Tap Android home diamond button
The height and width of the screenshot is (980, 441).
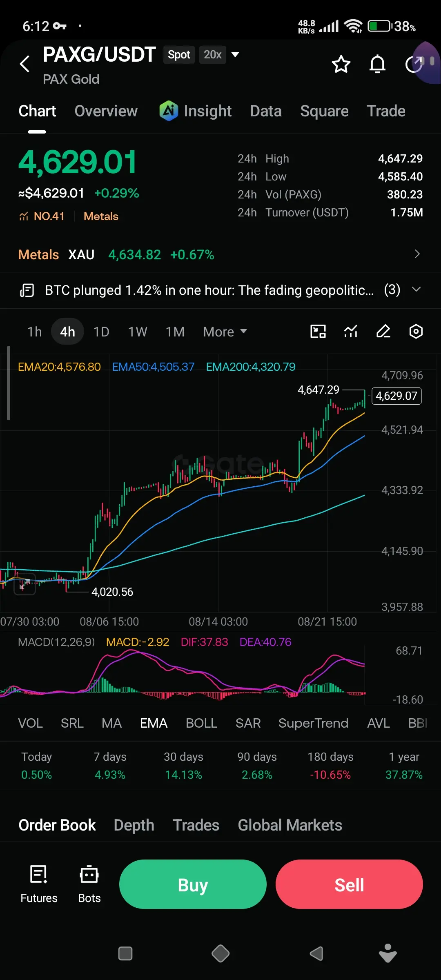pyautogui.click(x=220, y=953)
